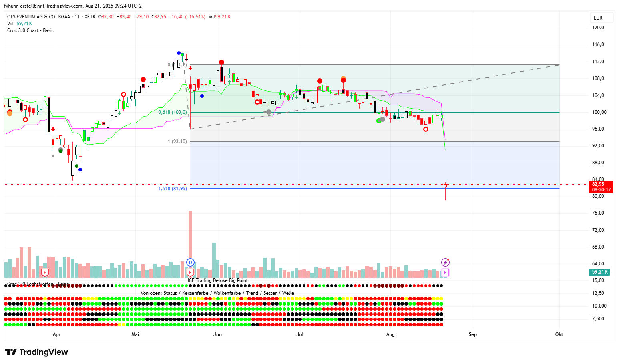The image size is (619, 364).
Task: Click the ICE Trading Deluxe Big Point text
Action: [x=217, y=280]
